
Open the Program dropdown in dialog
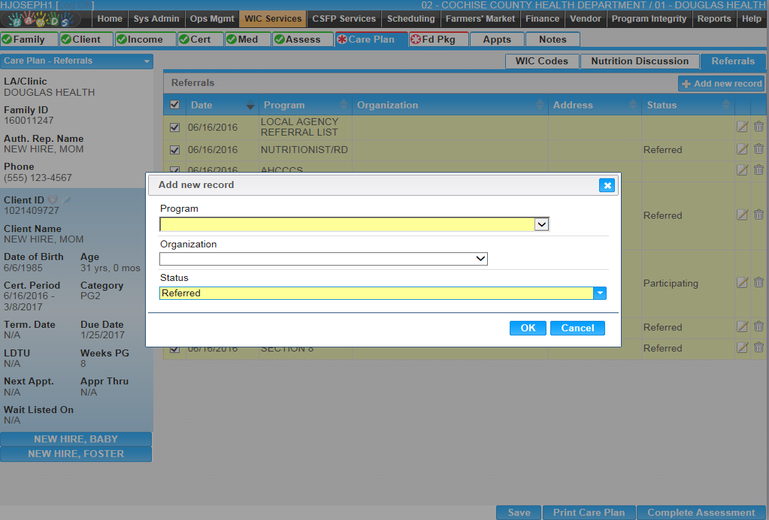(541, 225)
